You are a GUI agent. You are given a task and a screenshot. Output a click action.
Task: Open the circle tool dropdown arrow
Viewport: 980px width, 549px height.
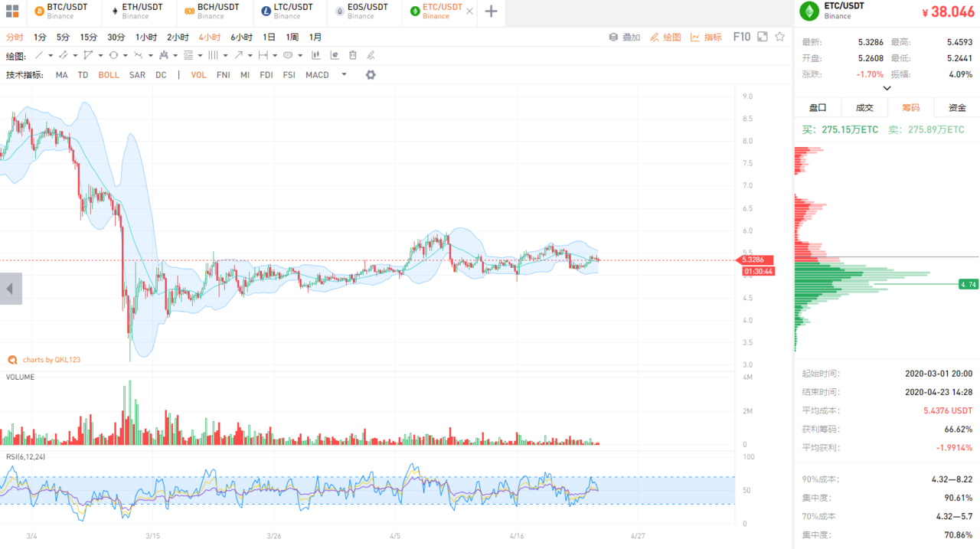pyautogui.click(x=126, y=55)
